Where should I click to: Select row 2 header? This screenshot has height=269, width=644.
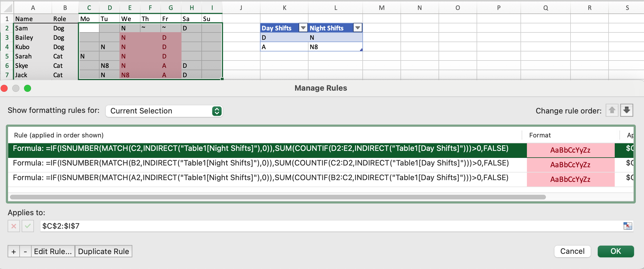coord(7,28)
